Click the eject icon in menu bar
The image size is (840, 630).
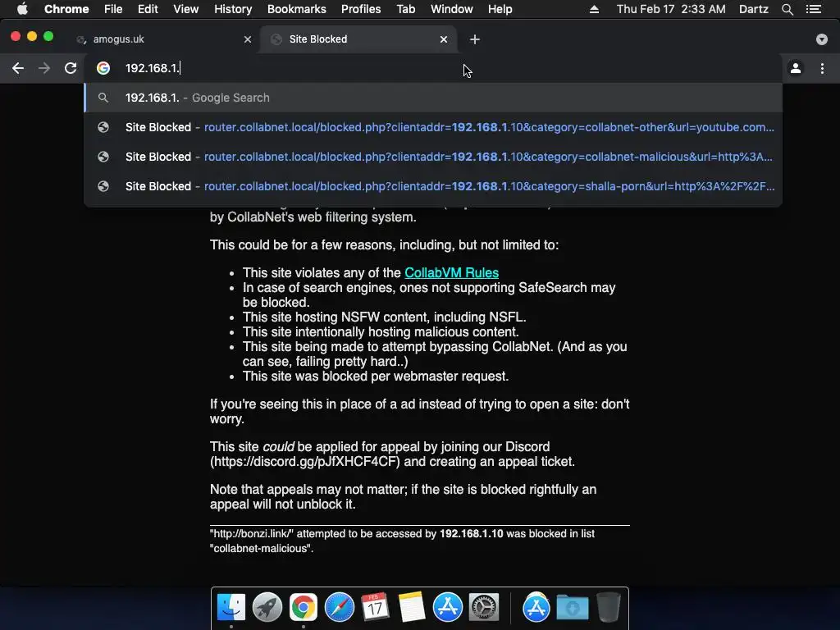pyautogui.click(x=594, y=9)
